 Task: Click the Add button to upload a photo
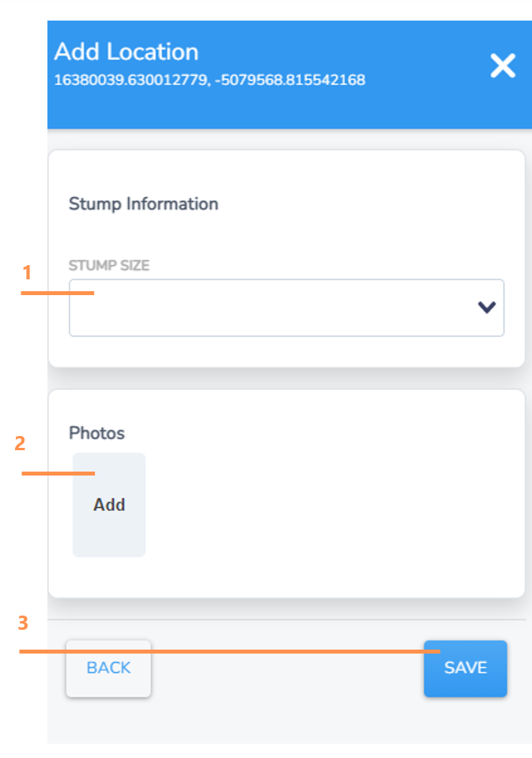108,505
